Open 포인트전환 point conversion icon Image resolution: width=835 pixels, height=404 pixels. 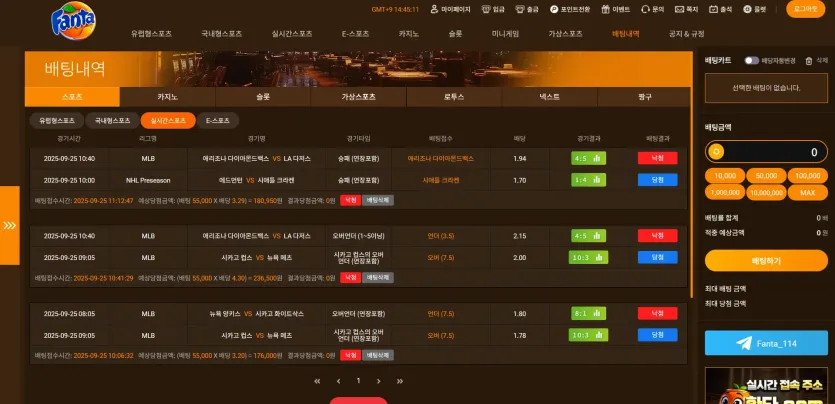pos(554,9)
